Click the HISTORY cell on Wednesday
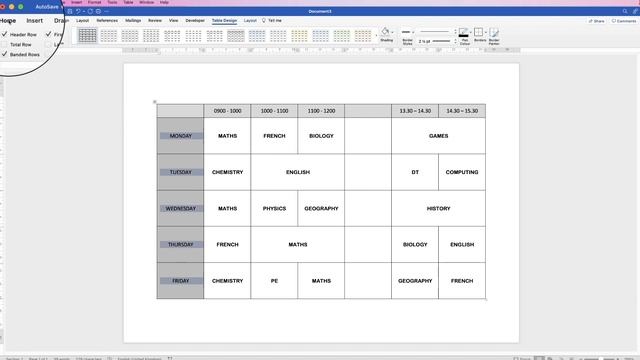 438,209
